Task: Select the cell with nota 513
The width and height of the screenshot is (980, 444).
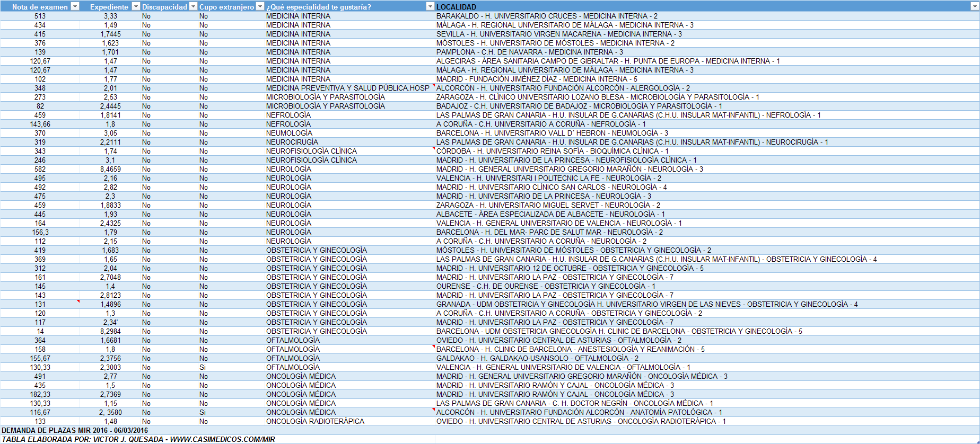Action: coord(40,16)
